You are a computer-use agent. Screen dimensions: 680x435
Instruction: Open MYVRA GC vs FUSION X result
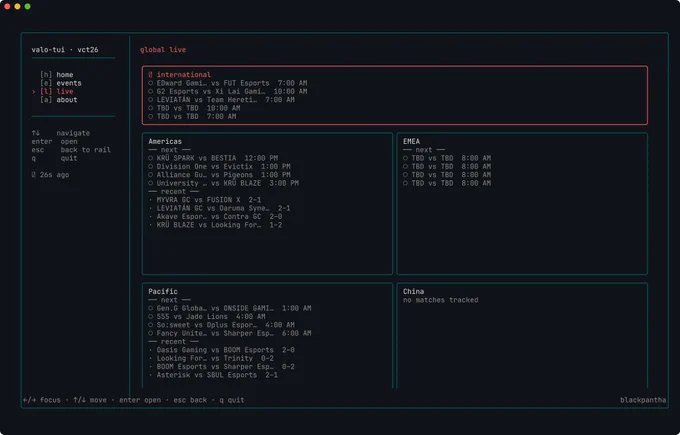coord(205,200)
